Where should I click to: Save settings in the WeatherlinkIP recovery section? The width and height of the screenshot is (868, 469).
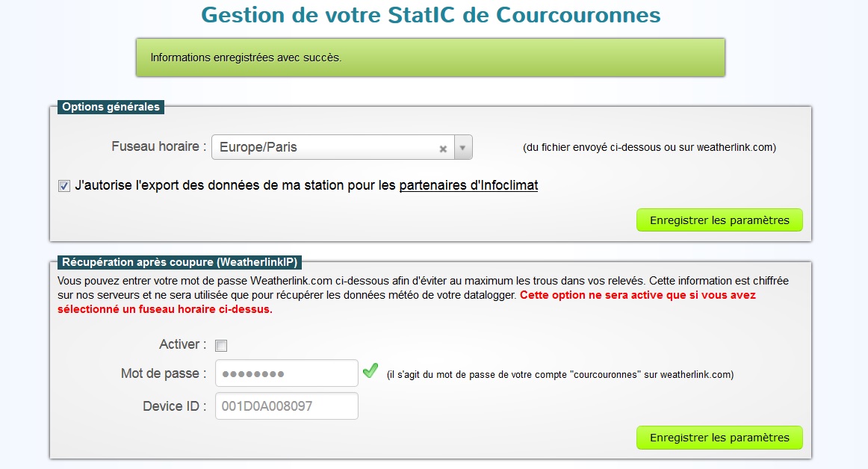[x=719, y=438]
